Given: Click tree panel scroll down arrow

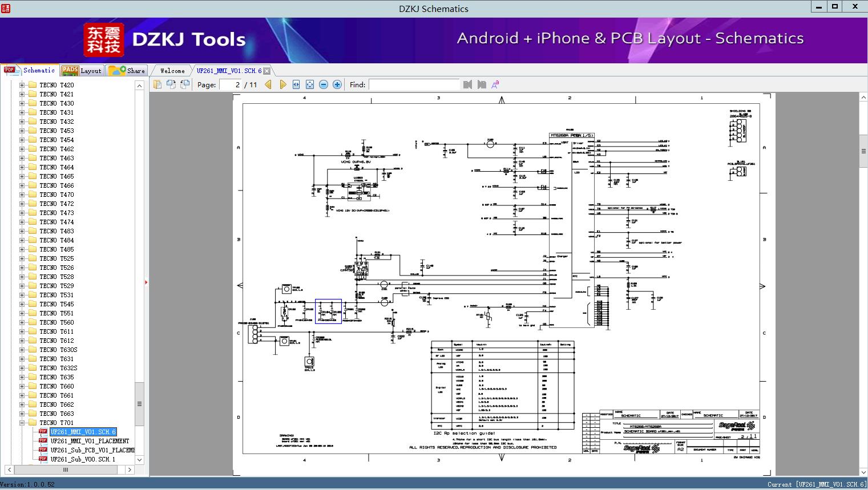Looking at the screenshot, I should (140, 460).
